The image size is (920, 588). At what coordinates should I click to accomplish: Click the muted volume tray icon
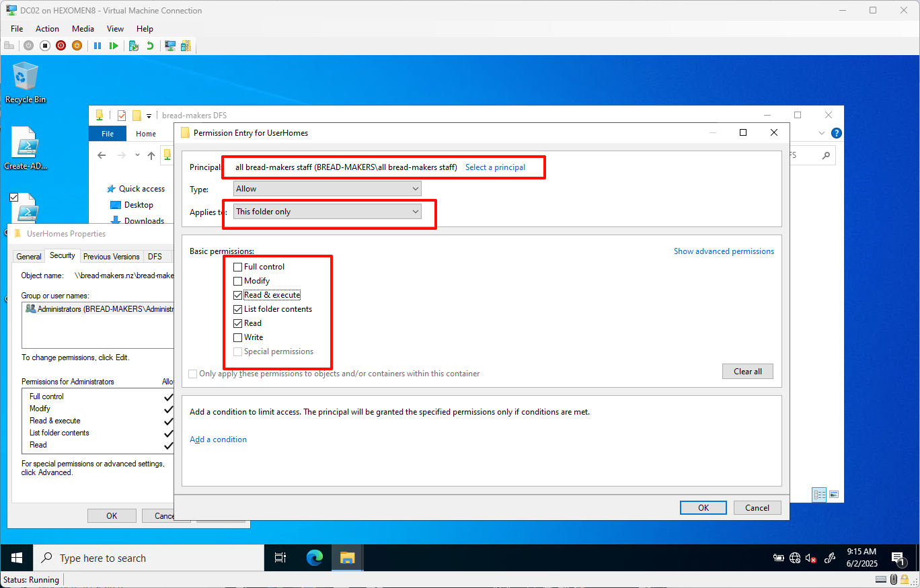[811, 558]
